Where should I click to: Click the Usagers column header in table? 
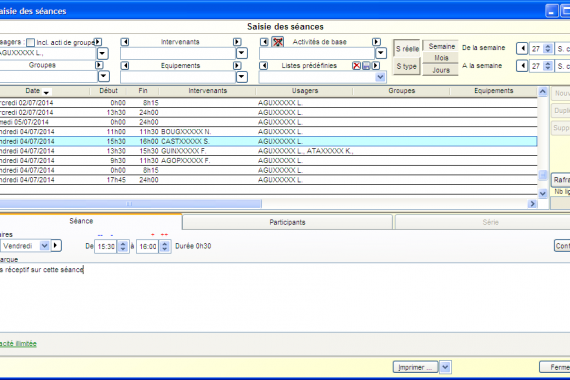(305, 91)
